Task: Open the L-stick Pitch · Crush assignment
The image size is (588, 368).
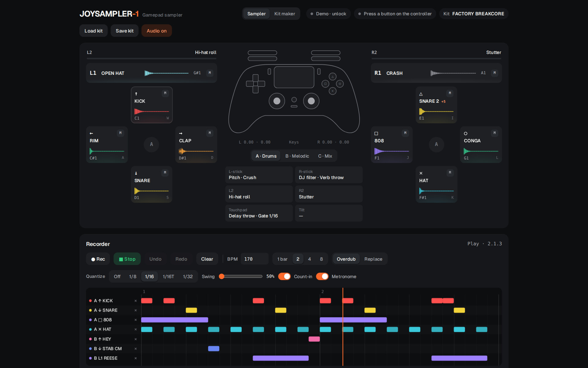Action: coord(259,175)
